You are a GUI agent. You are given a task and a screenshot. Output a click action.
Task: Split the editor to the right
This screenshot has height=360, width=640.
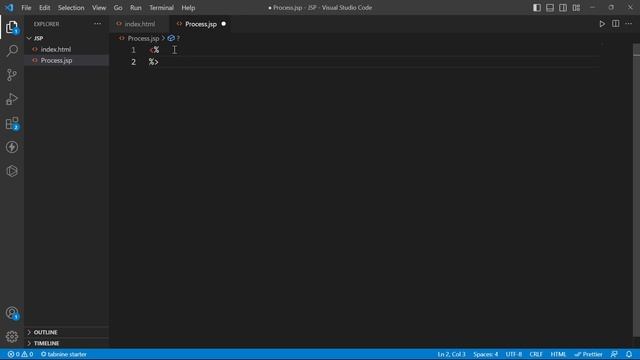pyautogui.click(x=616, y=24)
